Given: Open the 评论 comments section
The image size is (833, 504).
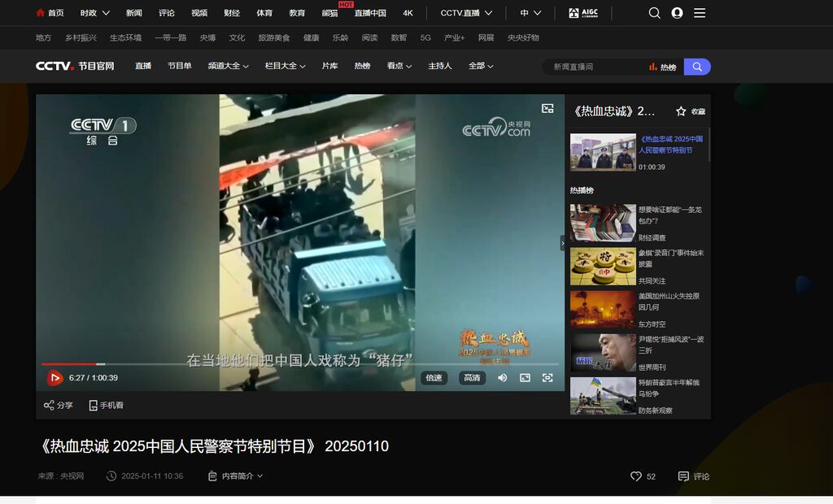Looking at the screenshot, I should pos(694,476).
